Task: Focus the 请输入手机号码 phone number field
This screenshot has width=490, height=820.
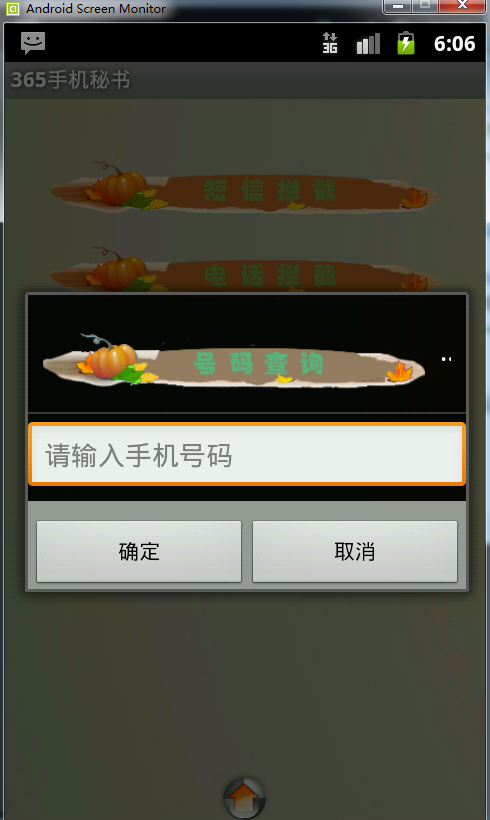Action: click(246, 454)
